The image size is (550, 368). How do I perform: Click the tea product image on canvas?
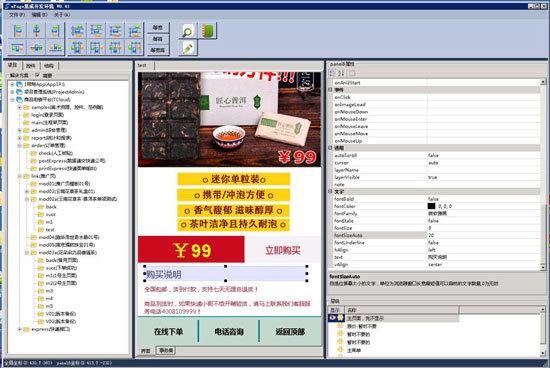click(x=229, y=119)
